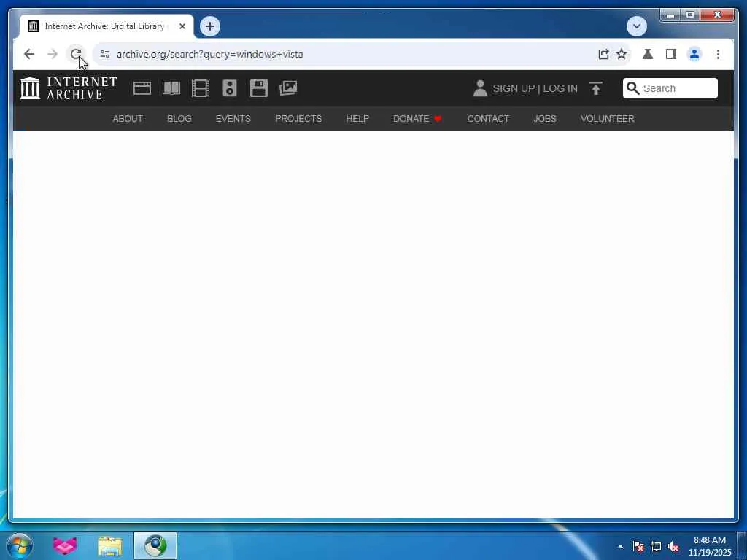Click the address bar URL text
This screenshot has height=560, width=747.
point(209,54)
